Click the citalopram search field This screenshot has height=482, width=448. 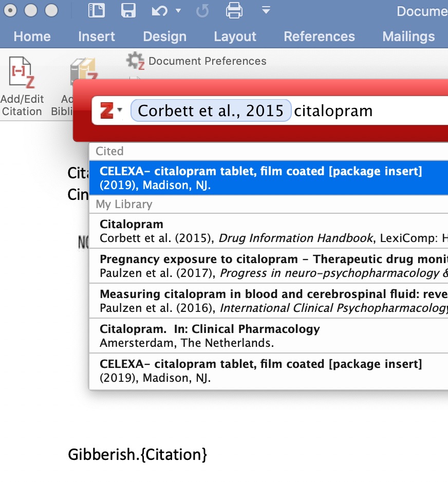pos(333,110)
